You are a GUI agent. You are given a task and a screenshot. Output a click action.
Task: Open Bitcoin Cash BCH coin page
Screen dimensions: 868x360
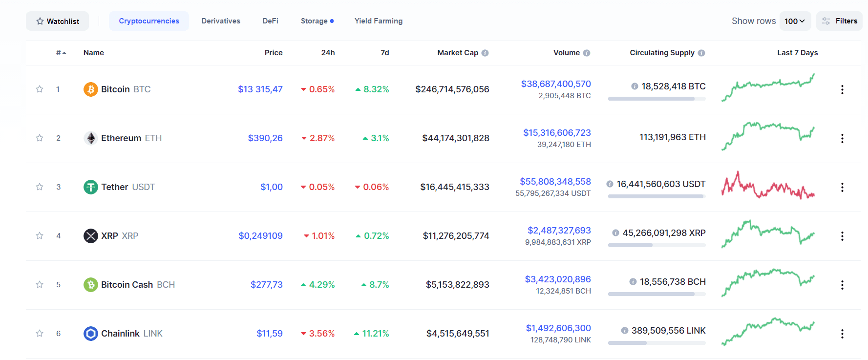pyautogui.click(x=138, y=285)
